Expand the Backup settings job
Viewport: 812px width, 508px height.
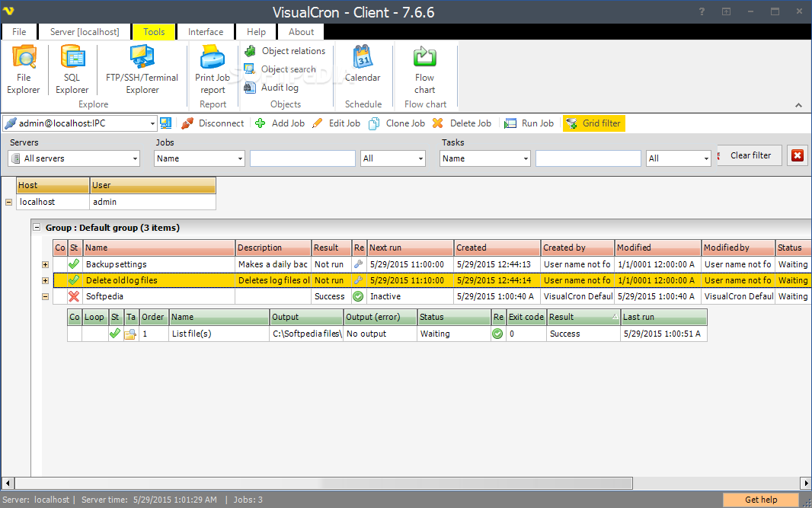[x=46, y=264]
